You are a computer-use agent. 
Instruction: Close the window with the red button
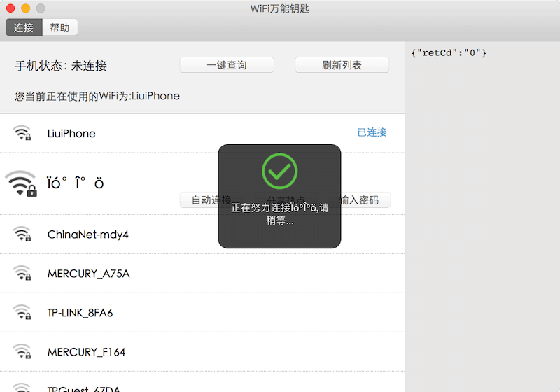tap(10, 8)
